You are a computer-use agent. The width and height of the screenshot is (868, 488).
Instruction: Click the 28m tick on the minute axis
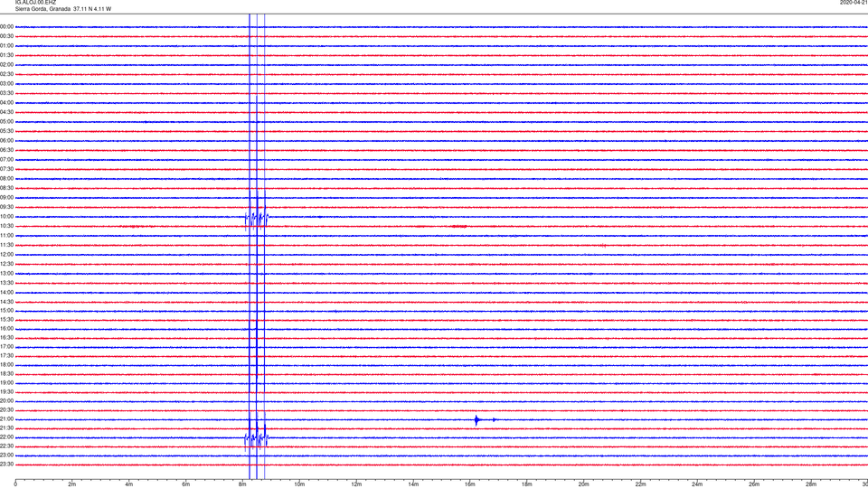tap(811, 484)
